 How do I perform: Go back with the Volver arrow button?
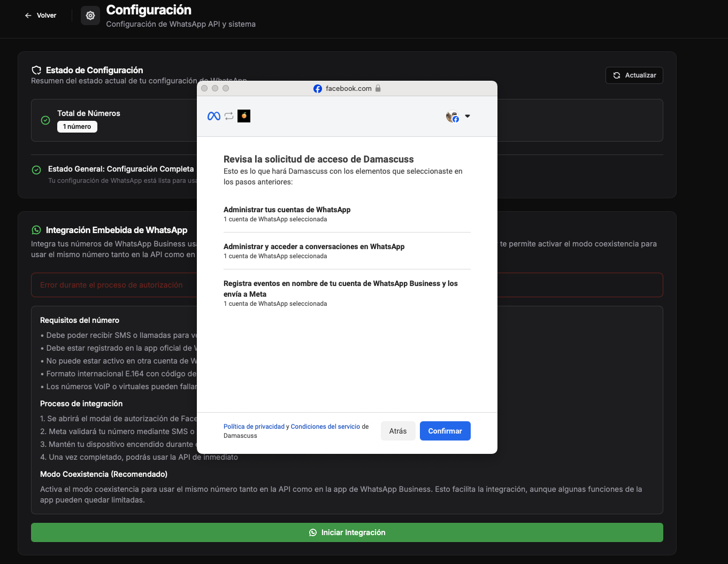(40, 16)
